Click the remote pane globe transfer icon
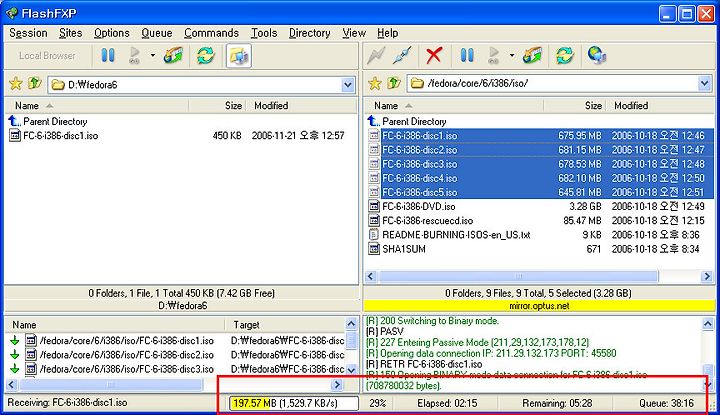Image resolution: width=720 pixels, height=415 pixels. point(532,56)
